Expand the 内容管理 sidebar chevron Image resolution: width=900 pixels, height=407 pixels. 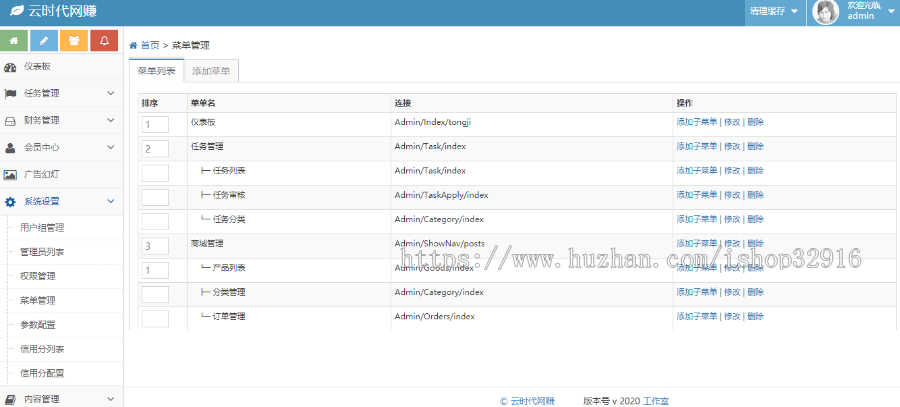pos(111,399)
